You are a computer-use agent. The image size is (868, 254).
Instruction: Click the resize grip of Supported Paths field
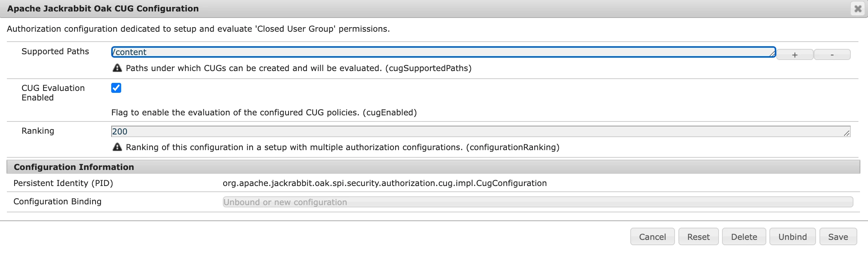pyautogui.click(x=772, y=53)
